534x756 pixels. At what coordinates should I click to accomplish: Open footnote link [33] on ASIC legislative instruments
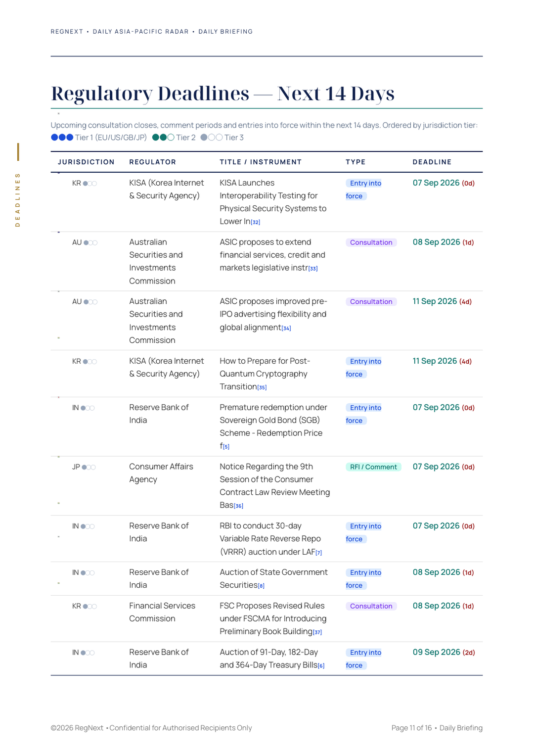coord(313,269)
